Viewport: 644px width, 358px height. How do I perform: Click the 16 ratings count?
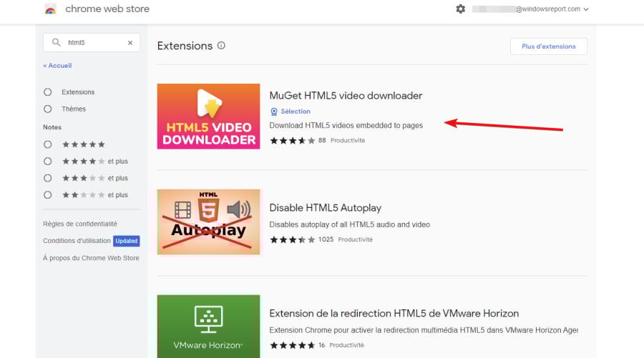point(321,345)
